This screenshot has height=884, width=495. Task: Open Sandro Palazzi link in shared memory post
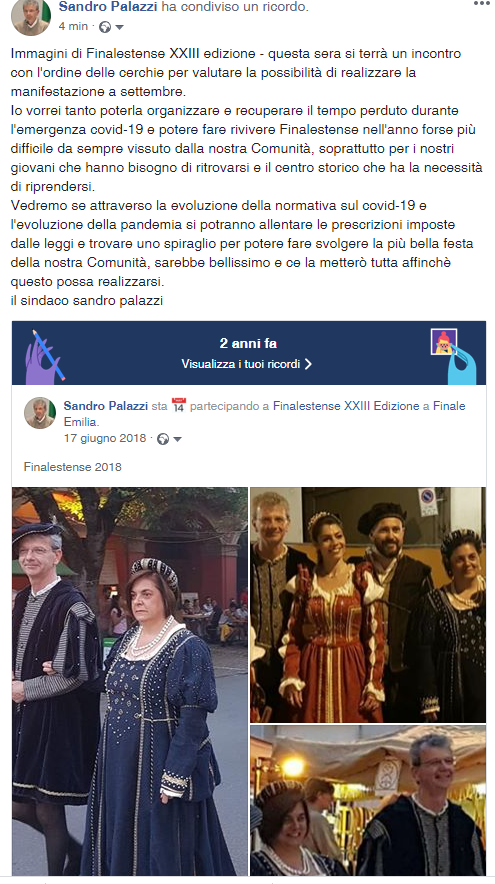click(106, 406)
